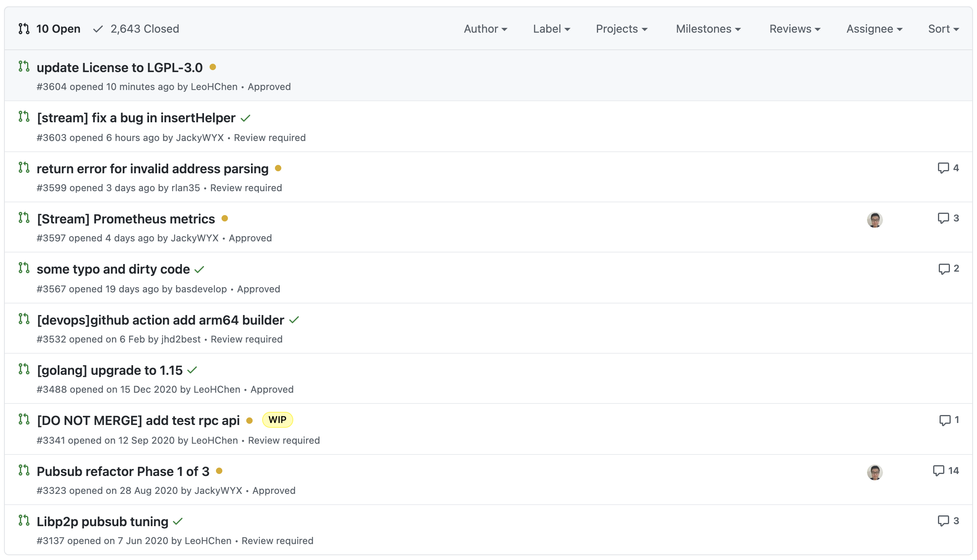Click green checkmark status beside insertHelper PR
The height and width of the screenshot is (560, 977).
tap(245, 118)
